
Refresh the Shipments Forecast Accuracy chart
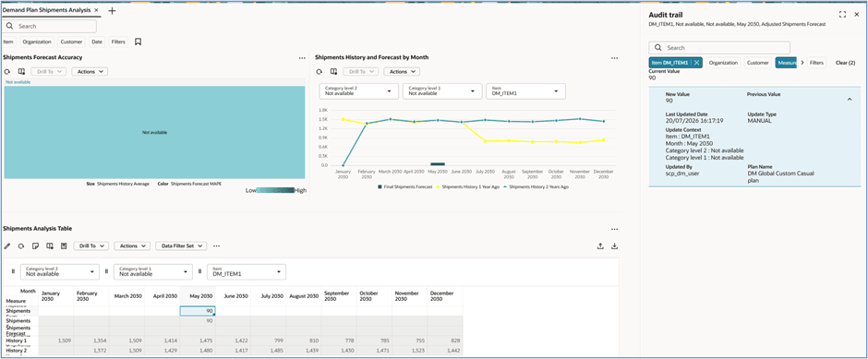(x=7, y=72)
